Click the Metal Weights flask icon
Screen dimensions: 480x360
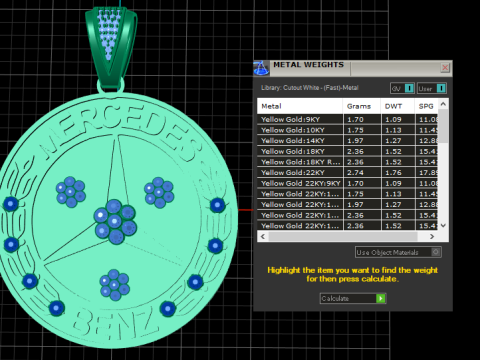coord(261,68)
